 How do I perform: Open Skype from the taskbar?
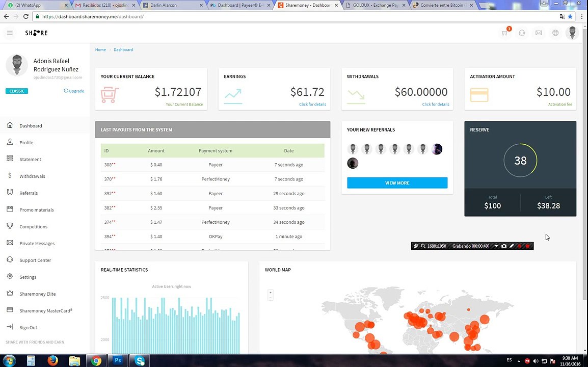pyautogui.click(x=140, y=360)
